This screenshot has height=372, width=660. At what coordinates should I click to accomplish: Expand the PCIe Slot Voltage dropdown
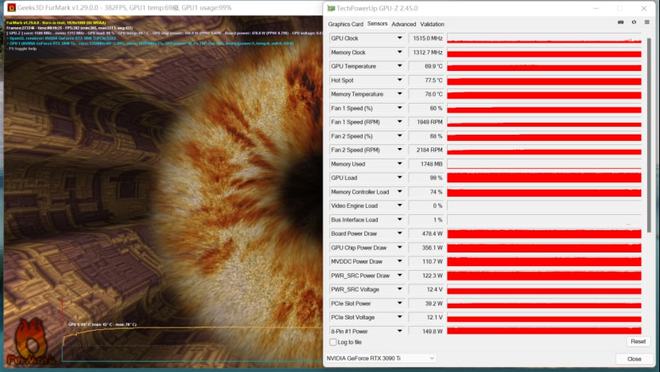pyautogui.click(x=399, y=317)
